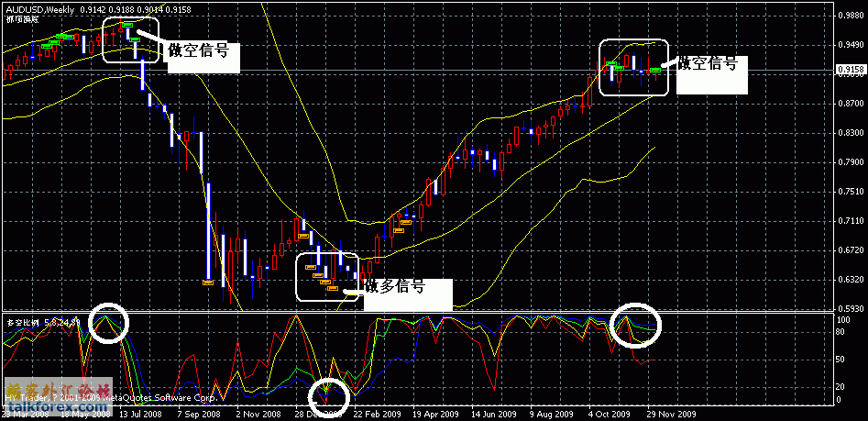Click the 0.8700 price axis label

click(x=852, y=104)
